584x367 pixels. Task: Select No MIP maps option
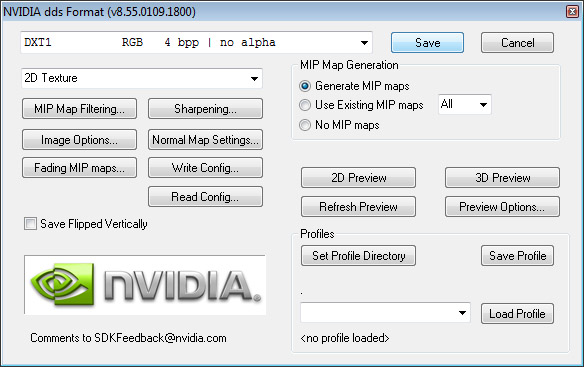305,125
